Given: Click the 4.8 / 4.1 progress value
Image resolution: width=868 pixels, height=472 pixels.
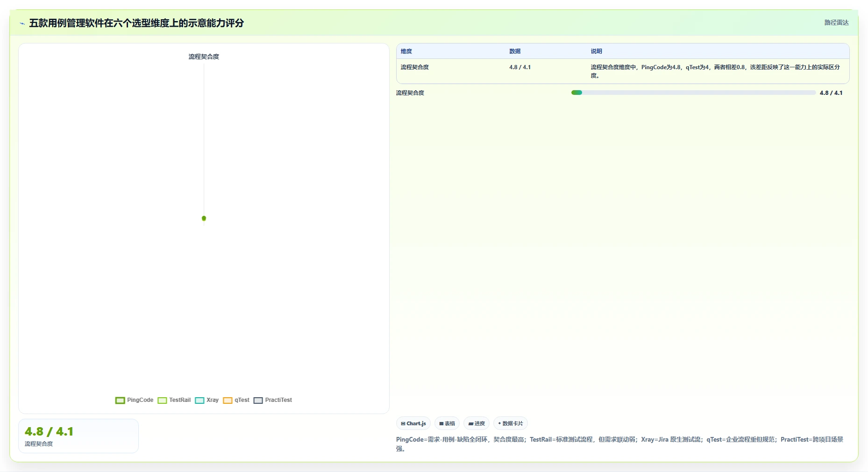Looking at the screenshot, I should [x=831, y=93].
